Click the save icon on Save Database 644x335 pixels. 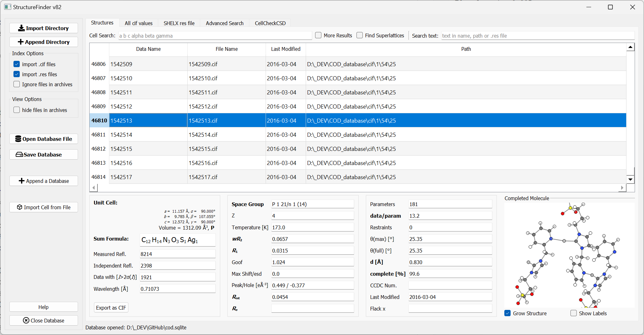(x=19, y=154)
